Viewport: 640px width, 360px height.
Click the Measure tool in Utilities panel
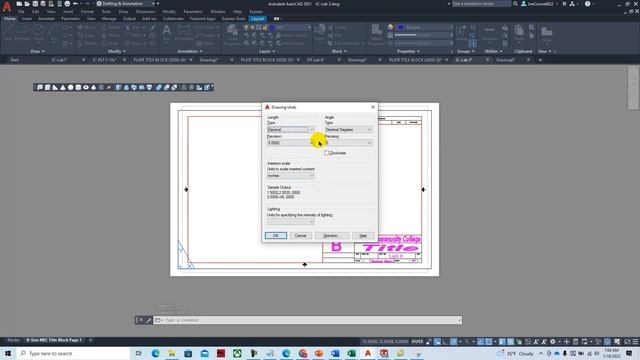tap(489, 33)
